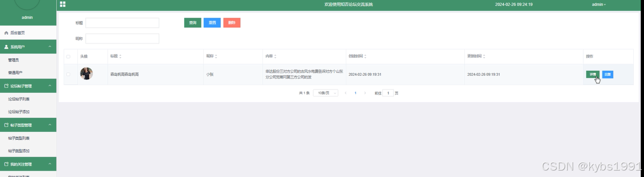Click the grid menu icon in the header

(63, 4)
